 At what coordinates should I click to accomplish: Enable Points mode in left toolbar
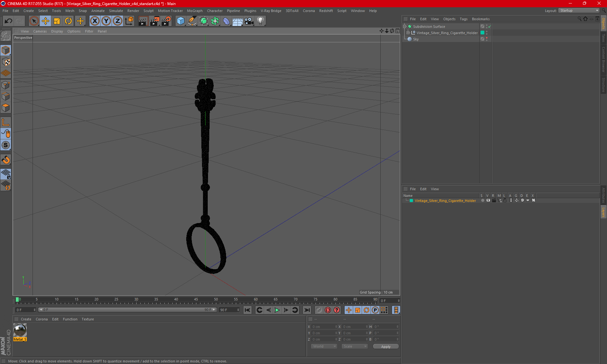pos(6,85)
